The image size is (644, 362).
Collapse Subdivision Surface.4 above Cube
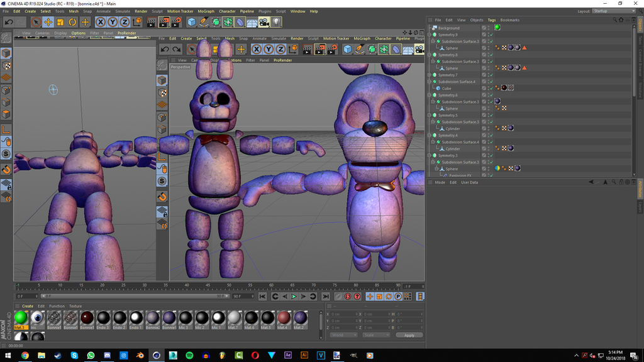pos(430,82)
